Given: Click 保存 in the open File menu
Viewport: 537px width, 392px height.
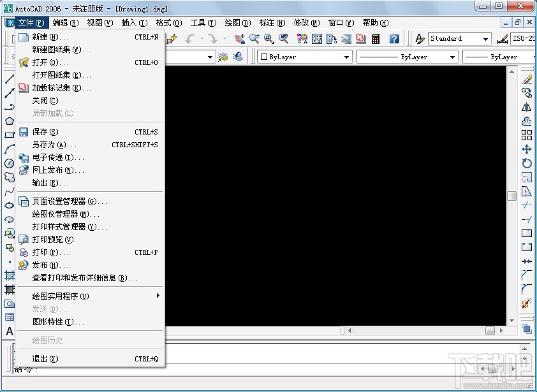Looking at the screenshot, I should [45, 132].
